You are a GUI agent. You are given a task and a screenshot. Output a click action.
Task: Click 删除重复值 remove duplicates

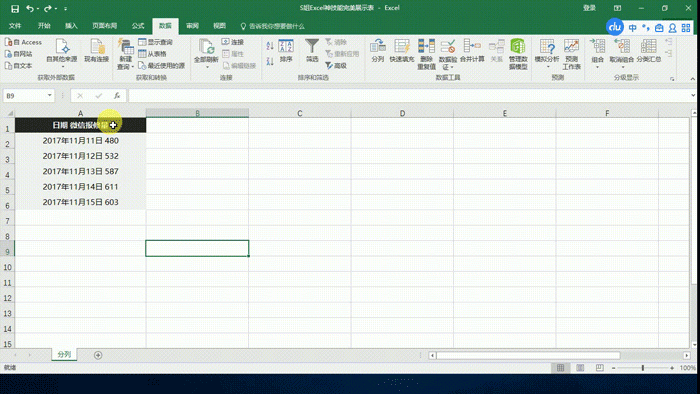[426, 54]
